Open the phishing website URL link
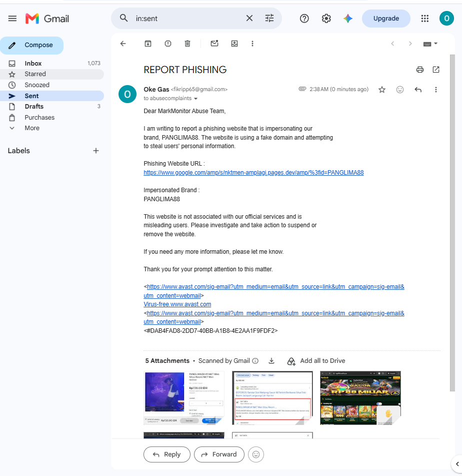The height and width of the screenshot is (476, 462). point(253,172)
